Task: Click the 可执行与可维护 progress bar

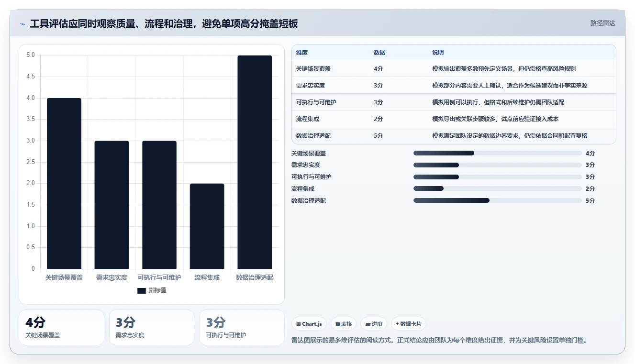Action: tap(498, 177)
